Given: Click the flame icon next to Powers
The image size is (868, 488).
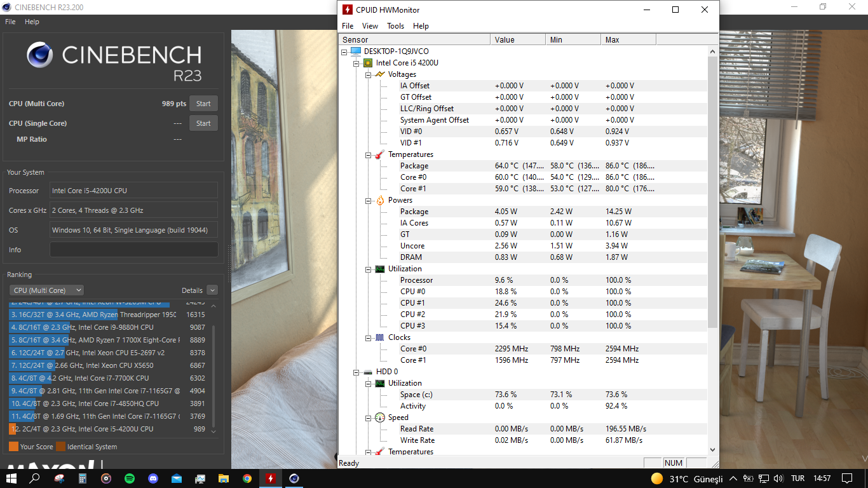Looking at the screenshot, I should tap(379, 200).
